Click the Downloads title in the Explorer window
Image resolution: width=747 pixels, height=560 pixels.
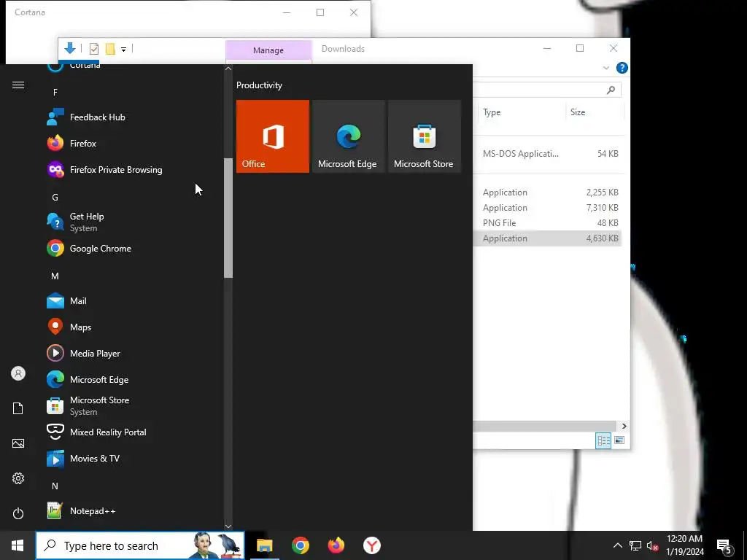tap(343, 49)
